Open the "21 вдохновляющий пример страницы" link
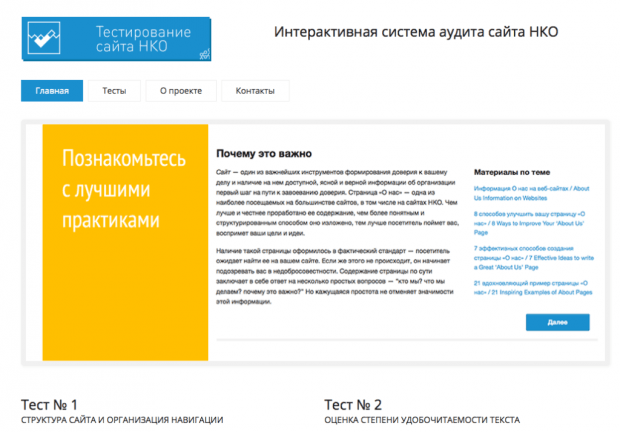 [530, 289]
